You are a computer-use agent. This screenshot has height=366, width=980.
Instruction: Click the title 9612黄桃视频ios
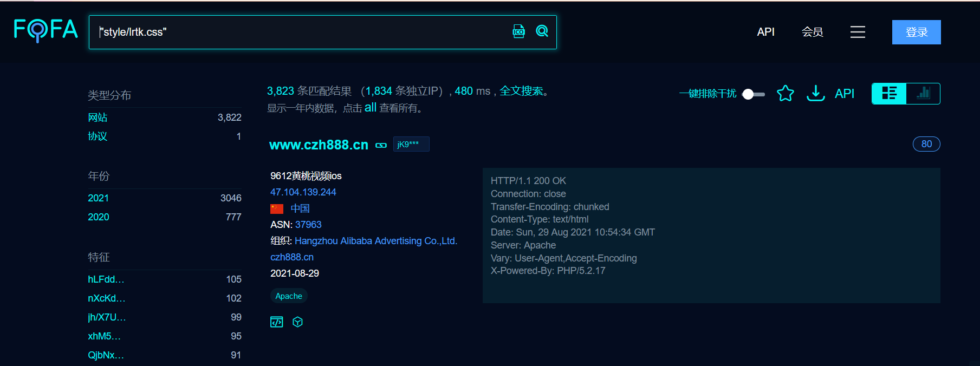306,176
